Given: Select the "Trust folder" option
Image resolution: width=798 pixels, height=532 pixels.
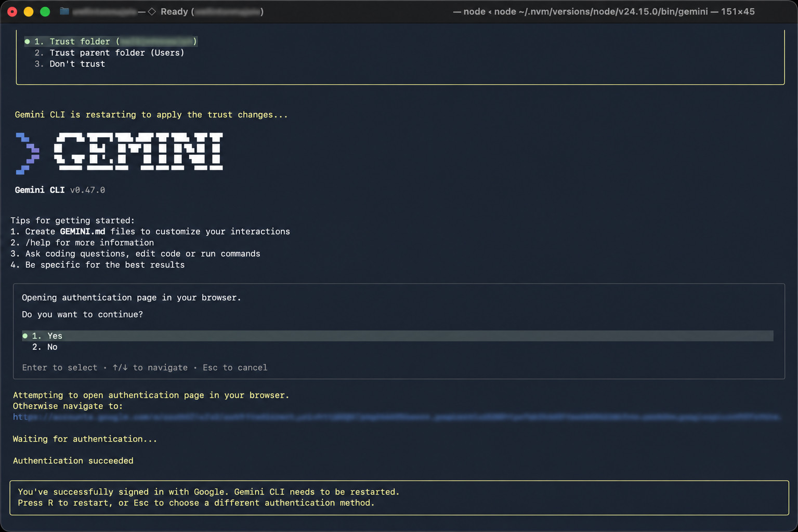Looking at the screenshot, I should click(111, 42).
